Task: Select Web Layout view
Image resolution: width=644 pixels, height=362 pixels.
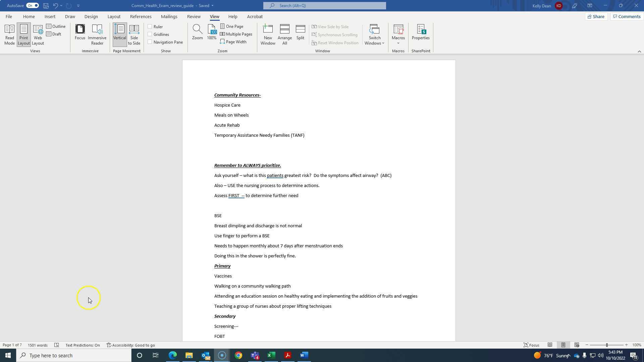Action: (38, 34)
